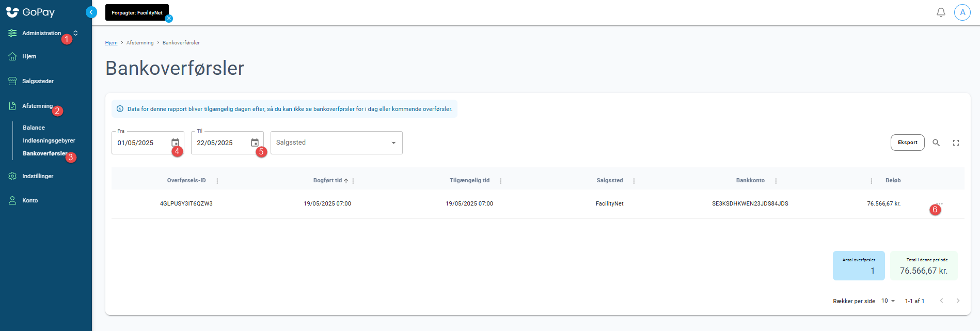Open the user avatar menu 'A'
This screenshot has height=331, width=980.
pos(962,12)
